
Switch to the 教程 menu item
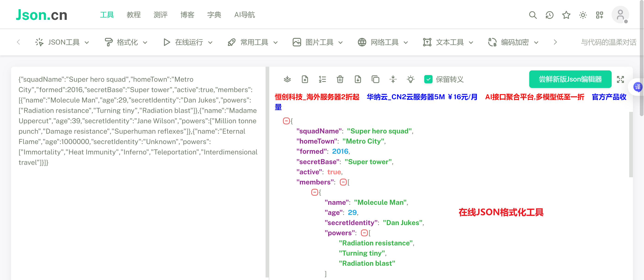(134, 15)
